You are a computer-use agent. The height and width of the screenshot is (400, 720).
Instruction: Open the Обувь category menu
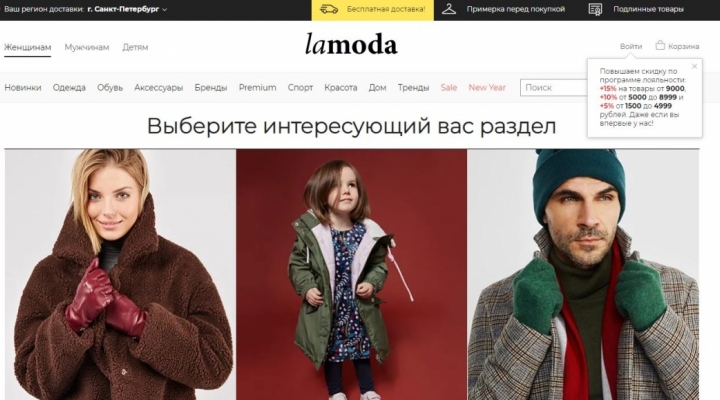tap(110, 87)
